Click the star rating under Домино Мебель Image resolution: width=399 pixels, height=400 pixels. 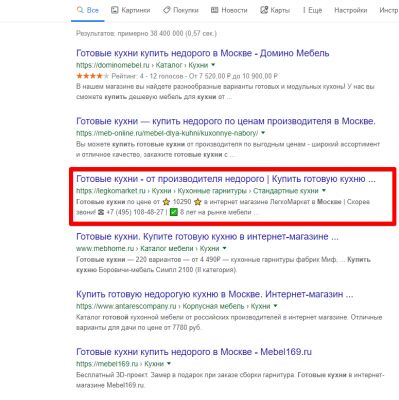(x=93, y=76)
